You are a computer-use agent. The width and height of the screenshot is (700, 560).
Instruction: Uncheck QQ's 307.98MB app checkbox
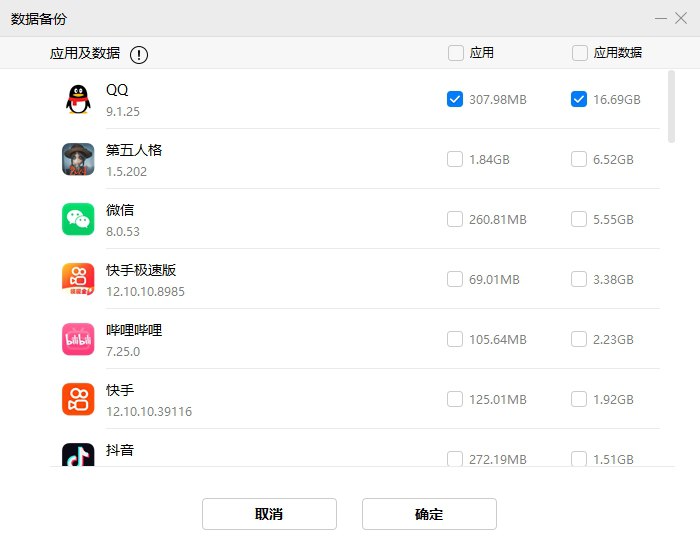pyautogui.click(x=455, y=99)
